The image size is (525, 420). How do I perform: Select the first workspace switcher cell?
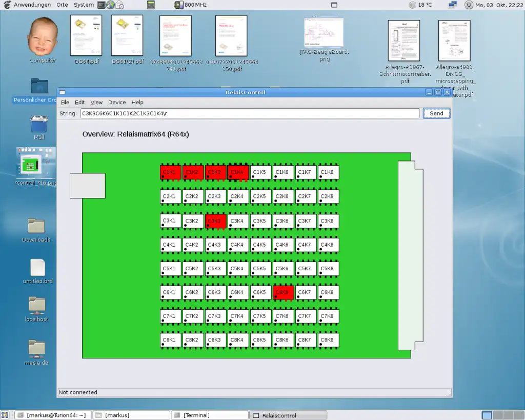click(x=487, y=415)
